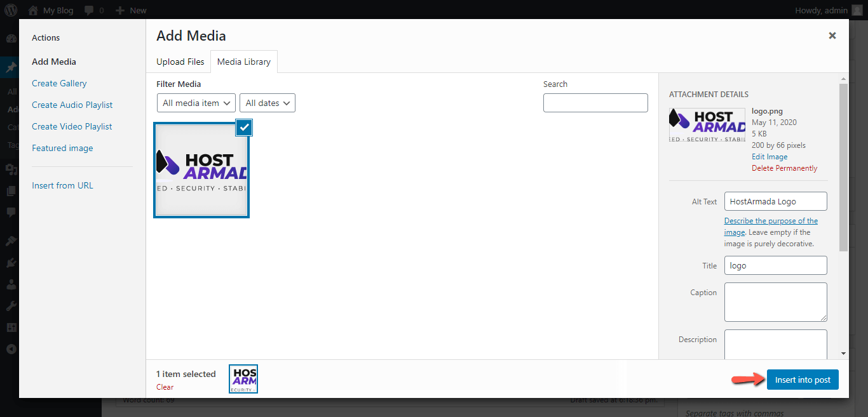Click the Description text area
The height and width of the screenshot is (417, 868).
(x=775, y=344)
